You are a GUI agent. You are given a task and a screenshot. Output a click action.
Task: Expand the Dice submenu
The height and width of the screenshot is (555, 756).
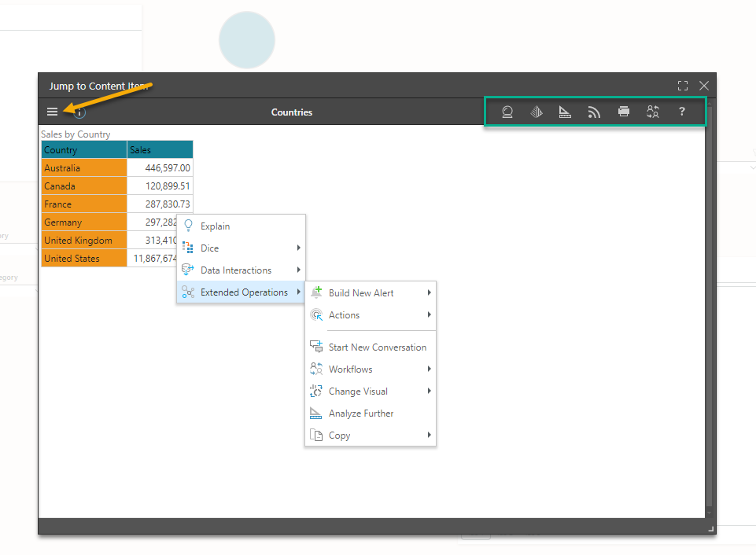(x=241, y=248)
